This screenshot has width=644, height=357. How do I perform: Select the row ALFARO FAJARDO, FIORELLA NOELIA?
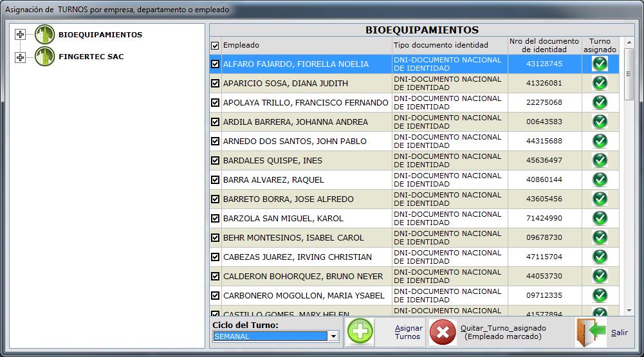click(x=414, y=64)
